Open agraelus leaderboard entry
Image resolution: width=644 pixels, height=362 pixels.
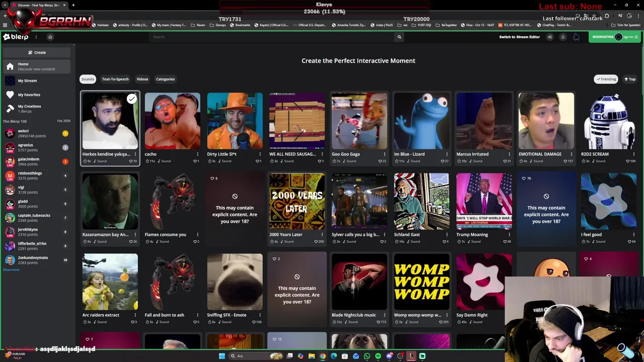pyautogui.click(x=37, y=147)
